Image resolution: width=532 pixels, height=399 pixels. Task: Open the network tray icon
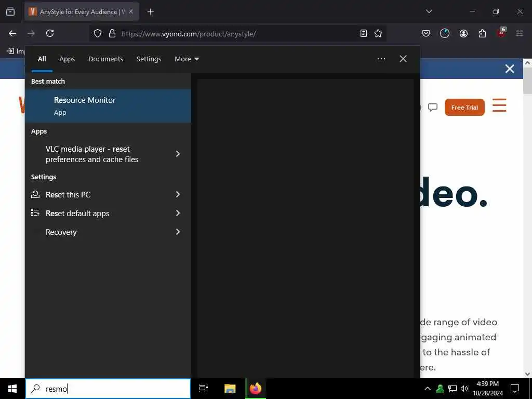click(453, 389)
